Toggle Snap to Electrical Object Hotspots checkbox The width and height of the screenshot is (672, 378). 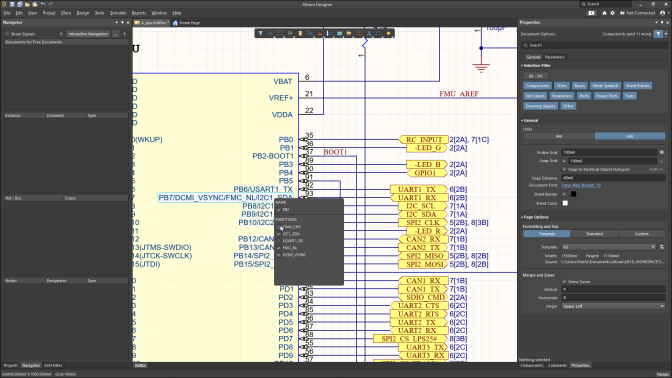(x=564, y=169)
